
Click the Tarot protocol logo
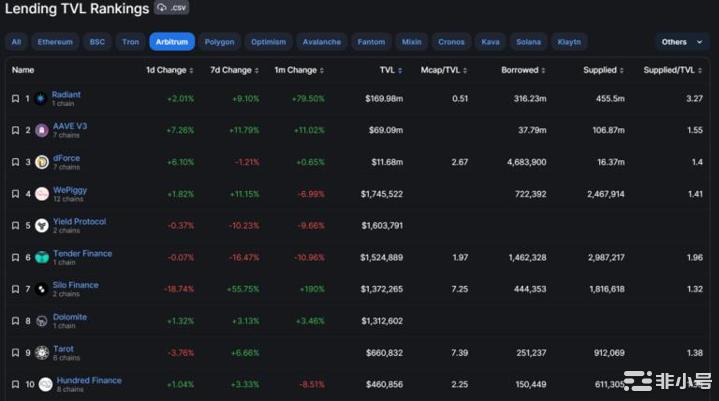[x=42, y=353]
